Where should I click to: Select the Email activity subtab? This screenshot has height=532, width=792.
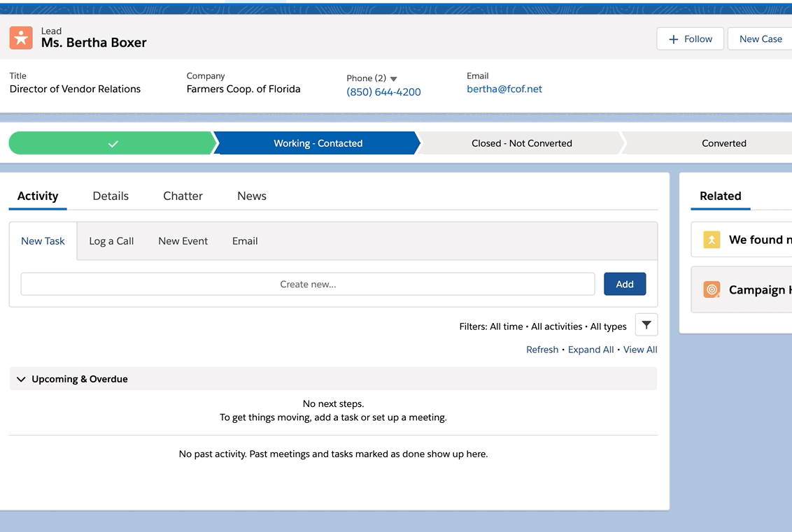245,241
